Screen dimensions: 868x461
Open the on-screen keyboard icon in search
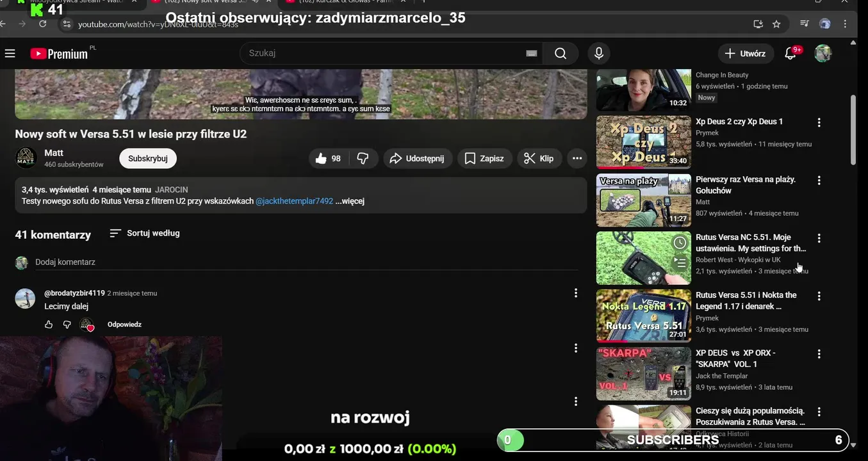[x=531, y=53]
